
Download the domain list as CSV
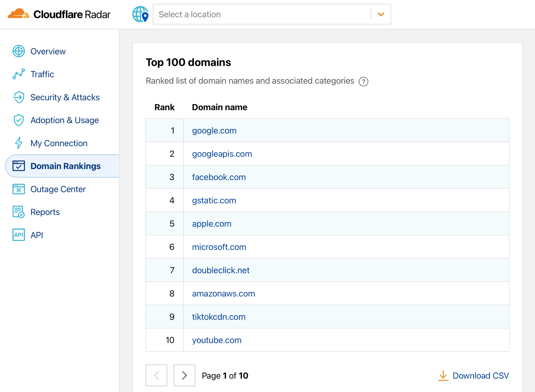coord(473,376)
